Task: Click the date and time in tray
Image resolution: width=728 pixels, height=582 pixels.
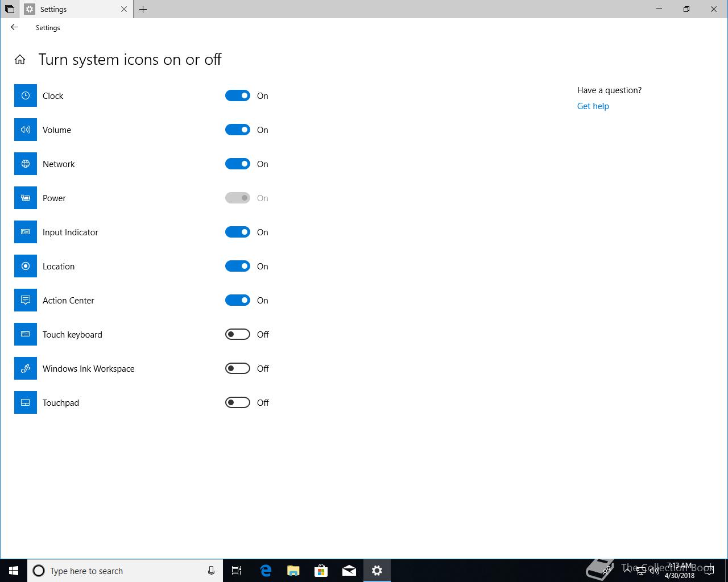Action: pyautogui.click(x=679, y=571)
